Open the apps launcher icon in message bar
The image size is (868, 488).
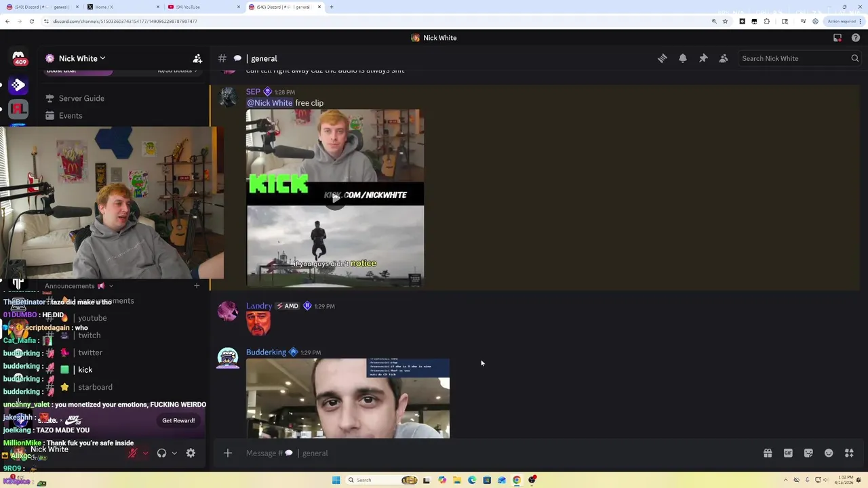pos(849,453)
